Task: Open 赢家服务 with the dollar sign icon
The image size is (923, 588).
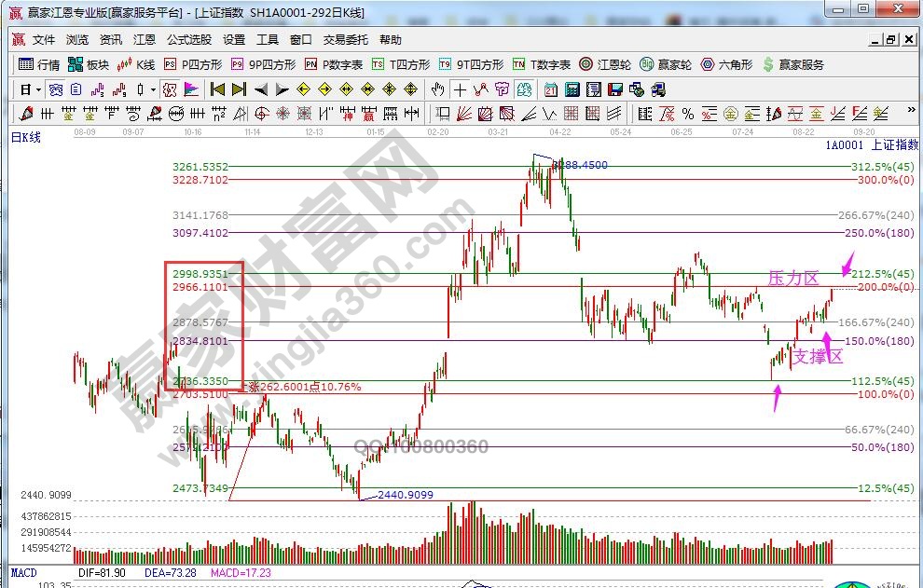Action: 793,64
